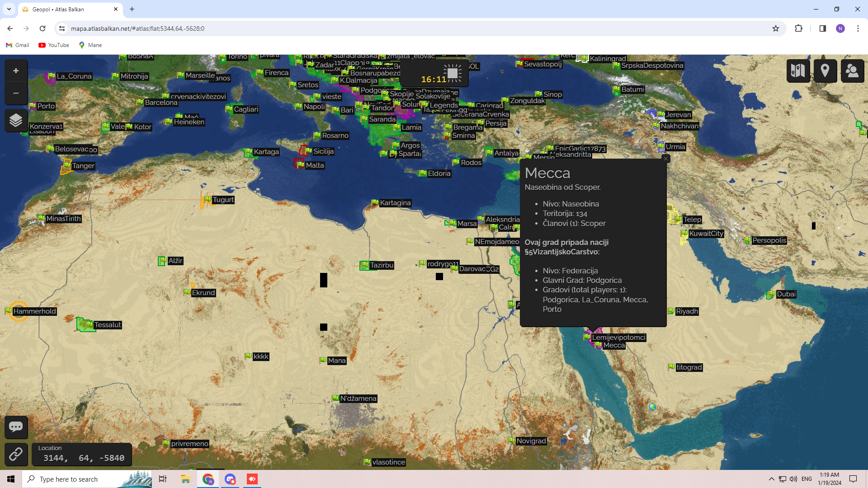868x488 pixels.
Task: Open the Extensions puzzle menu
Action: pyautogui.click(x=799, y=28)
